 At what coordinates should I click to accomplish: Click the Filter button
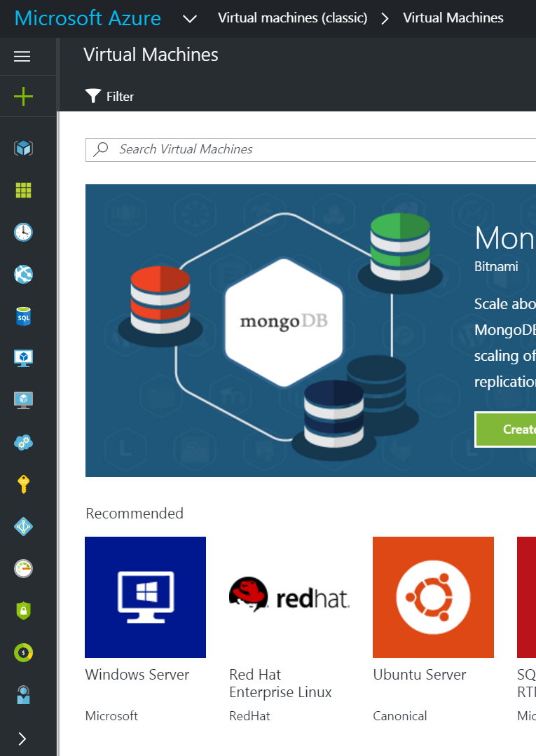coord(109,96)
